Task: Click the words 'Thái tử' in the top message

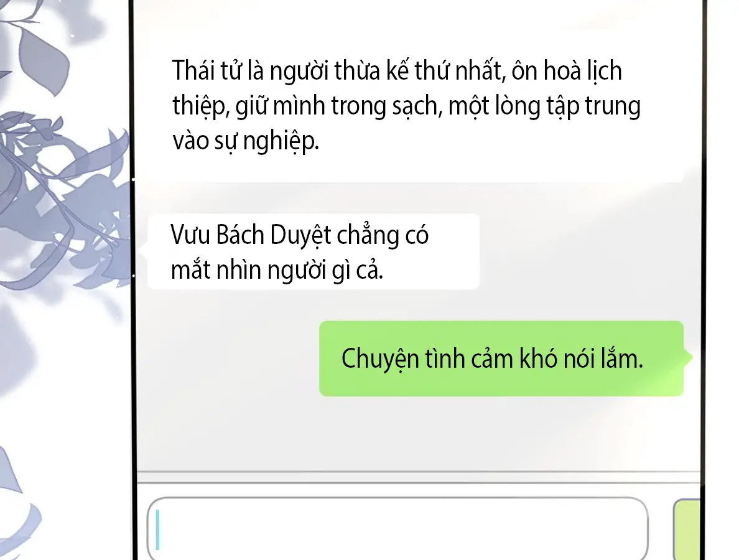Action: (x=207, y=71)
